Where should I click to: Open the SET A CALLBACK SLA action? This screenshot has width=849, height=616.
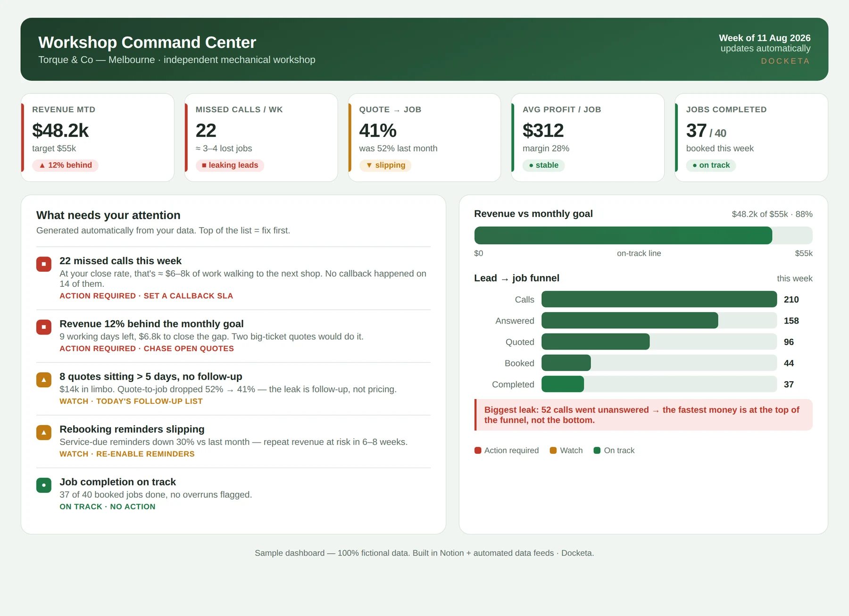click(x=188, y=296)
